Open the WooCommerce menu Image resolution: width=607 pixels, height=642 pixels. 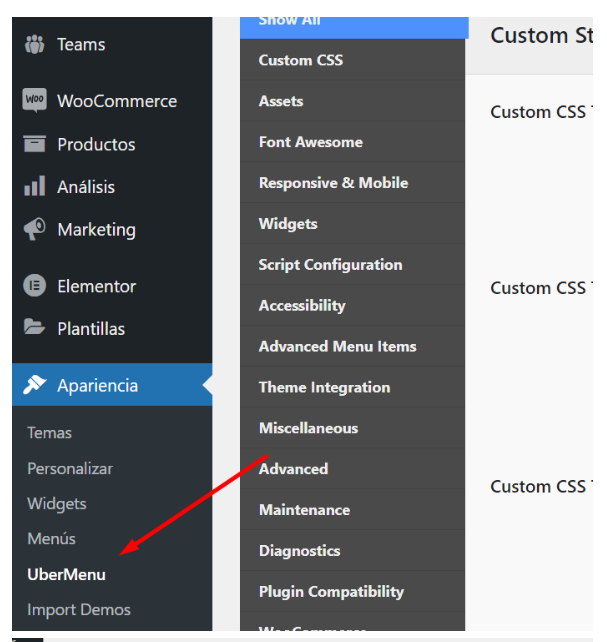[112, 101]
